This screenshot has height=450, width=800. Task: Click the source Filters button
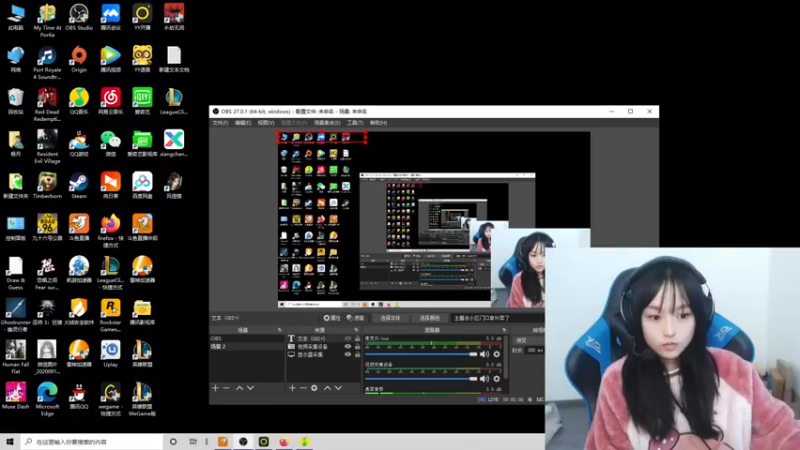coord(356,318)
